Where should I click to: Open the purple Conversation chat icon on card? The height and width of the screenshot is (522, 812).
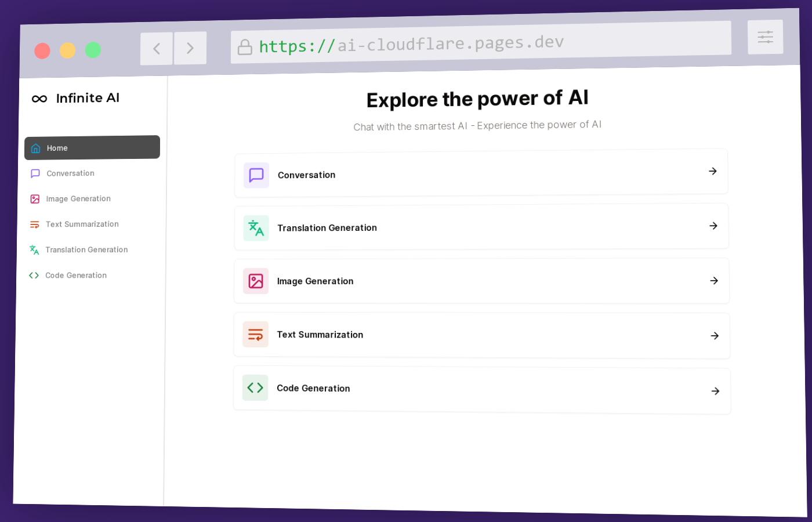[256, 175]
